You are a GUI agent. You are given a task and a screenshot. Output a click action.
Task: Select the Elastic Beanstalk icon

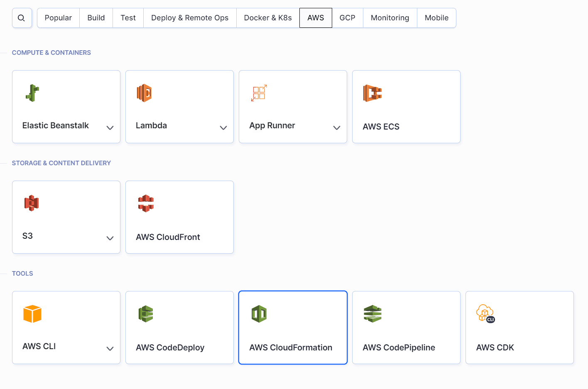(x=32, y=93)
